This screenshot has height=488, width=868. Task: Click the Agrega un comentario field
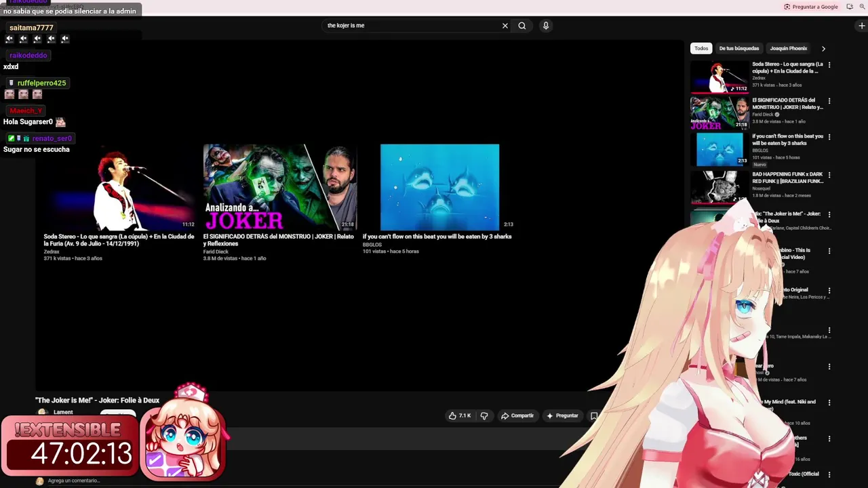74,481
